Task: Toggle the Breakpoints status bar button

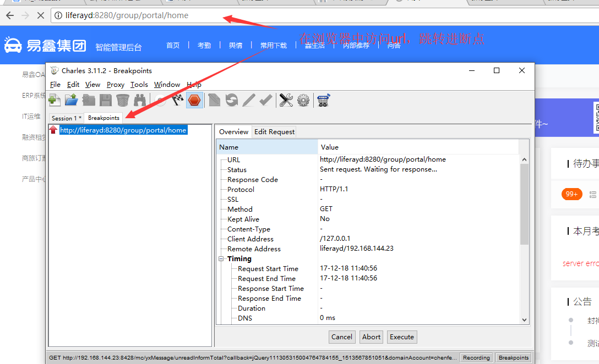Action: 514,357
